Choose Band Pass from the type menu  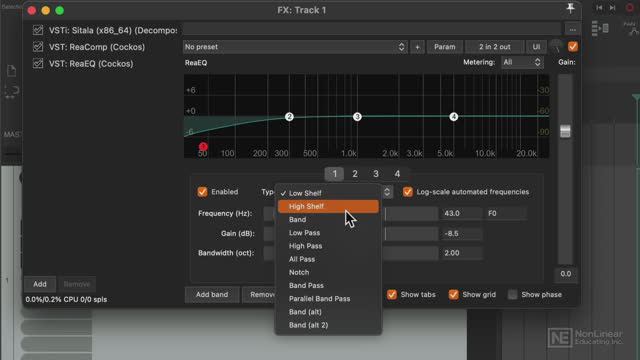pos(329,285)
